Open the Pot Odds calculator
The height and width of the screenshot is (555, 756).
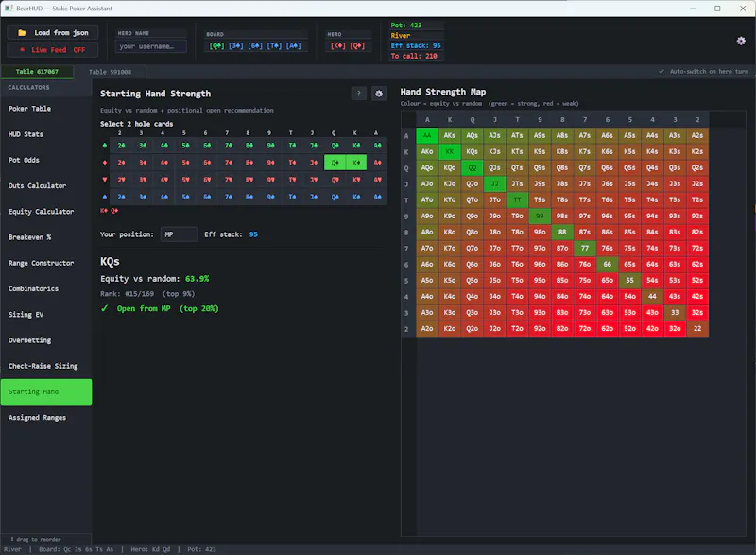pyautogui.click(x=46, y=160)
